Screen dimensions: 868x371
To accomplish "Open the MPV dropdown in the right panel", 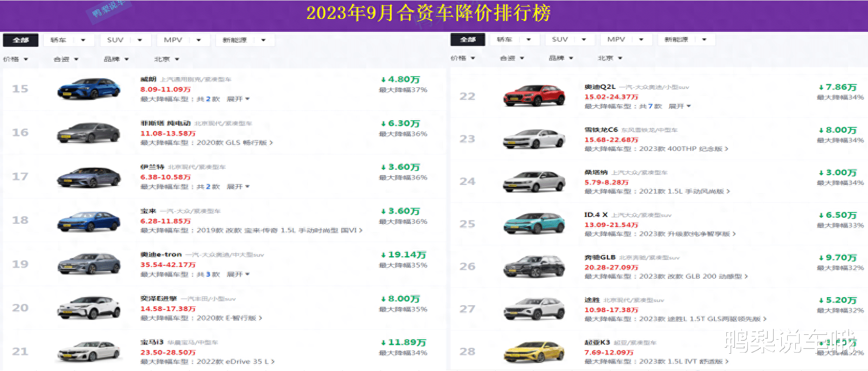I will pos(626,39).
